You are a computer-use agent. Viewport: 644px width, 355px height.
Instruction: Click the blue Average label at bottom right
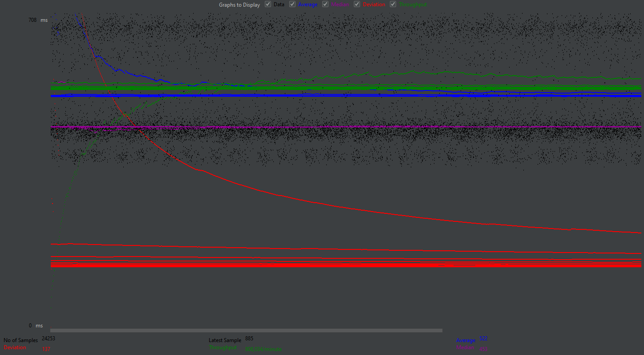pos(466,340)
